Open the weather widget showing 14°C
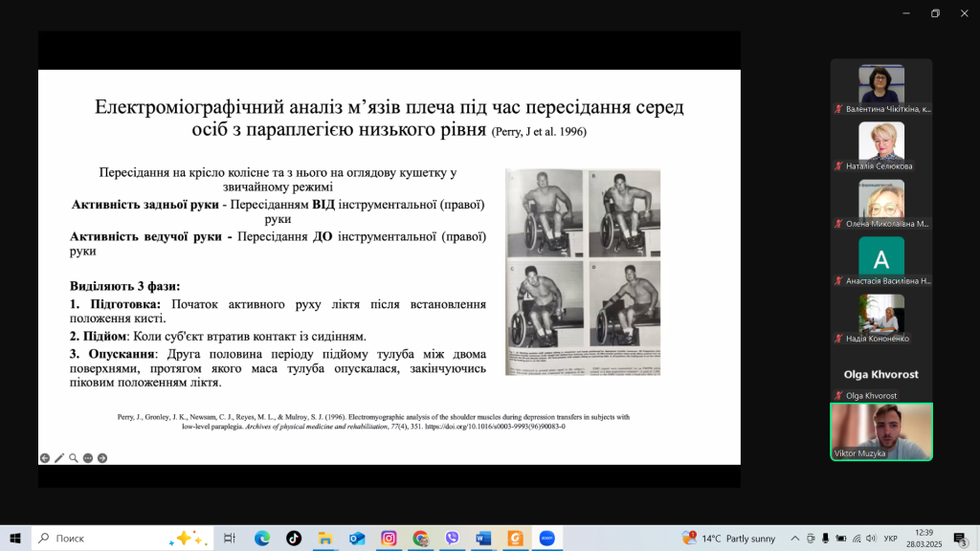This screenshot has width=980, height=551. tap(728, 538)
